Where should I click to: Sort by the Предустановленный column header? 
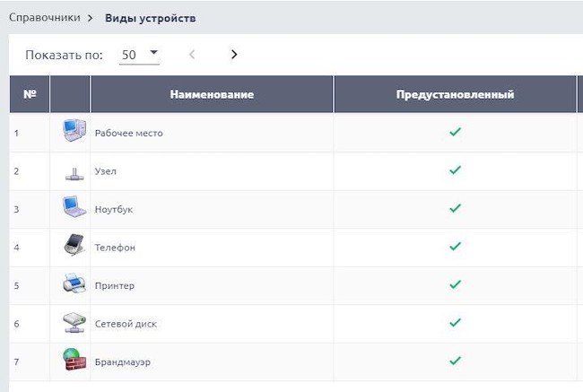click(x=455, y=94)
